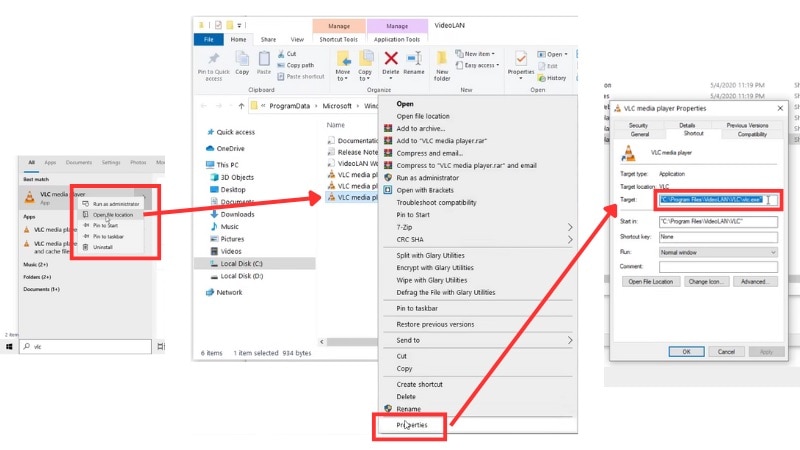The width and height of the screenshot is (800, 450).
Task: Select Local Disk (D:) in sidebar
Action: point(237,276)
